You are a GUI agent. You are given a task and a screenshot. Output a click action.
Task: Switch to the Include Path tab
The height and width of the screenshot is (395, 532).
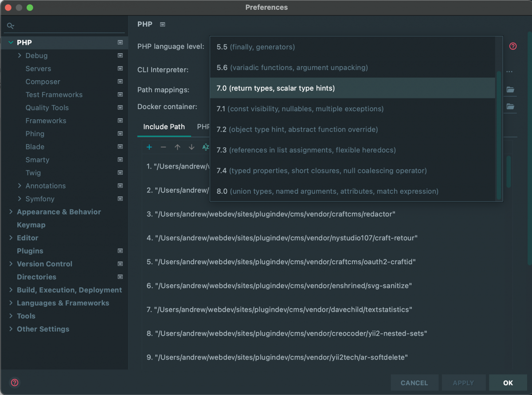pyautogui.click(x=164, y=127)
